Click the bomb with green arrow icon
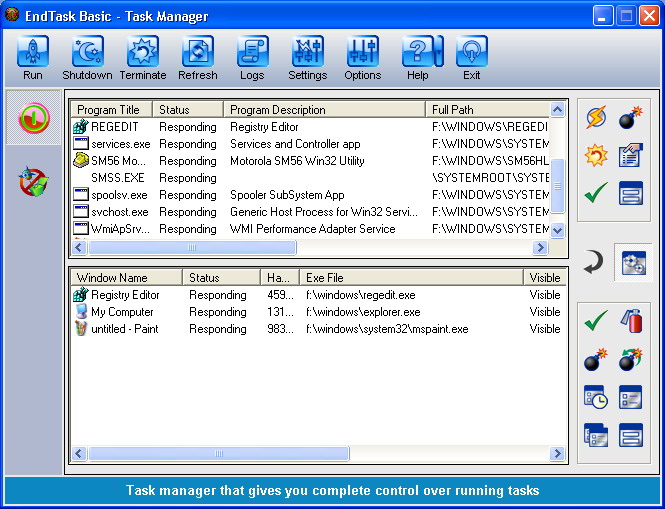This screenshot has height=509, width=665. pyautogui.click(x=631, y=359)
